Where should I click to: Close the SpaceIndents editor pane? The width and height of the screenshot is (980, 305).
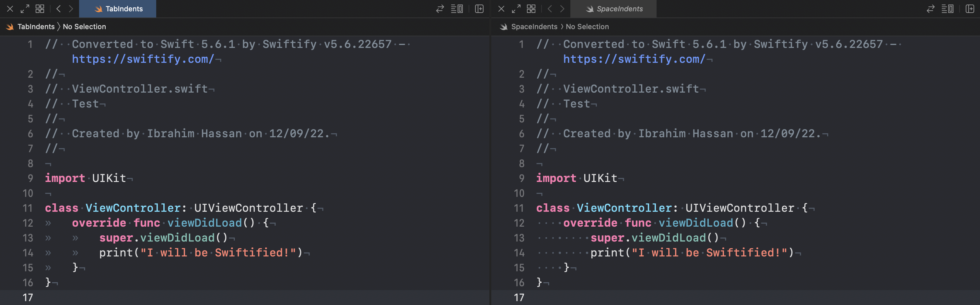click(x=501, y=9)
